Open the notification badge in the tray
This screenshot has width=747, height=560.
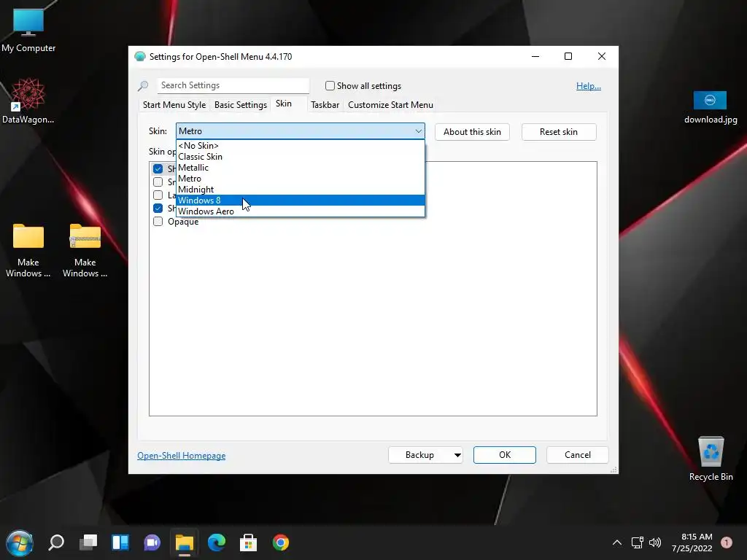coord(727,542)
